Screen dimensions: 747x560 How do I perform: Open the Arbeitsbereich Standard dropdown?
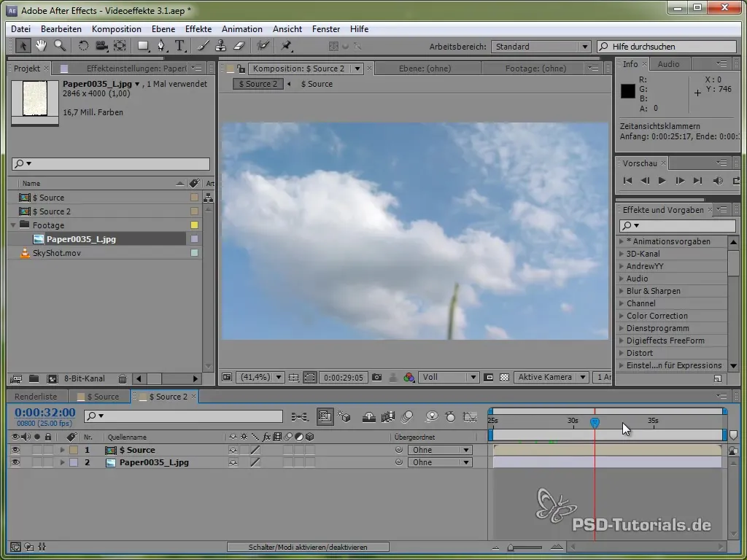541,47
